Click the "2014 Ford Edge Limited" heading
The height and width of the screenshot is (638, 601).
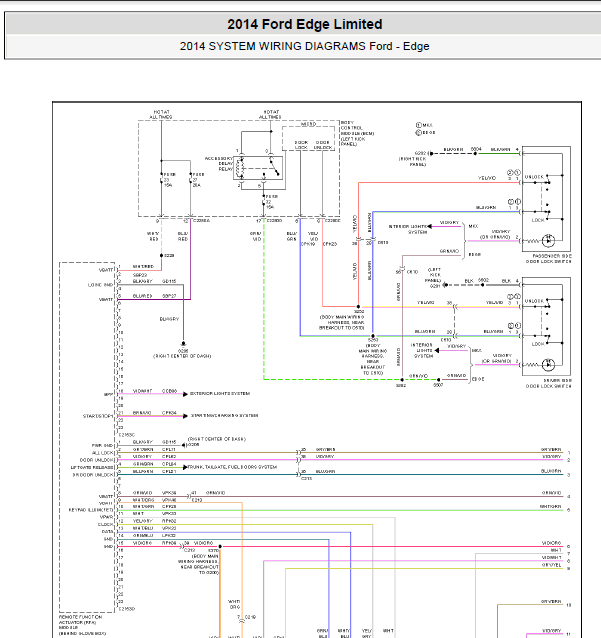tap(304, 24)
